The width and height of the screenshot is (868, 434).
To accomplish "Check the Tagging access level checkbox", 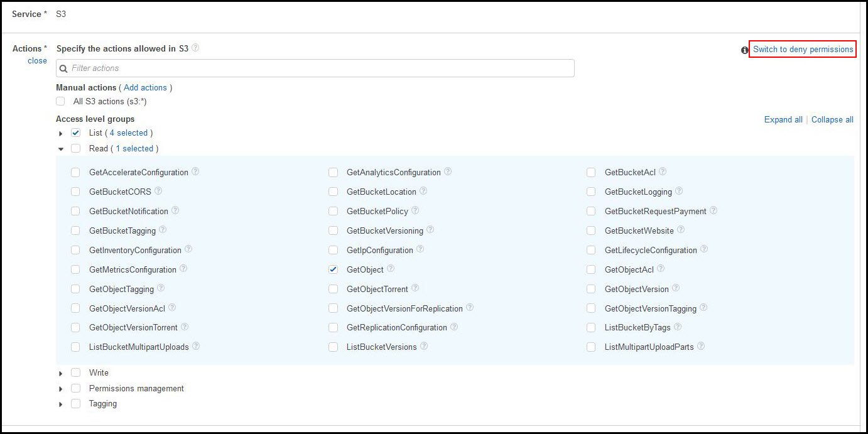I will tap(75, 404).
